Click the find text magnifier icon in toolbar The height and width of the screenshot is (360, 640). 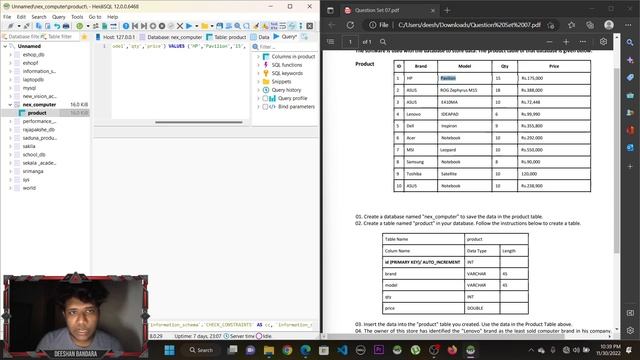(238, 26)
